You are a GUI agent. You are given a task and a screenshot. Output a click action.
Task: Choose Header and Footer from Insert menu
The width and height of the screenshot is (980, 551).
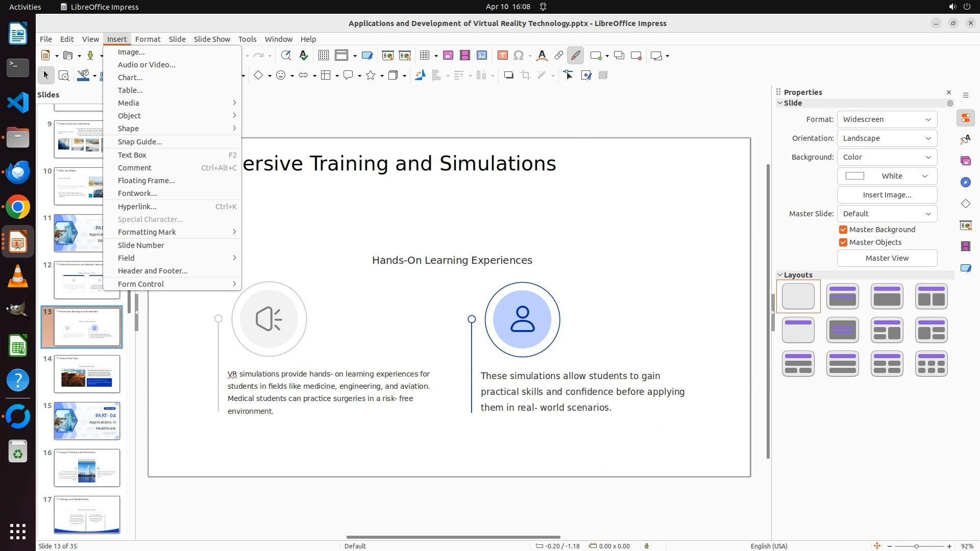pos(153,271)
